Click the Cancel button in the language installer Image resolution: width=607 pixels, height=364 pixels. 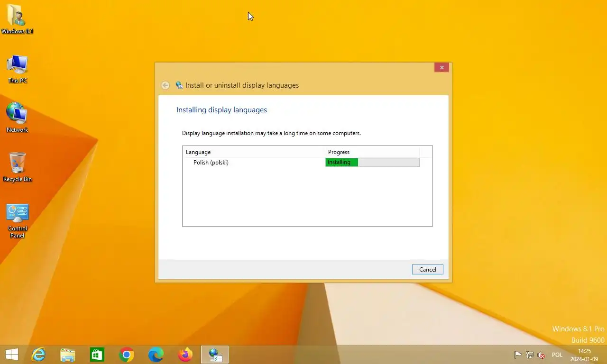[427, 269]
